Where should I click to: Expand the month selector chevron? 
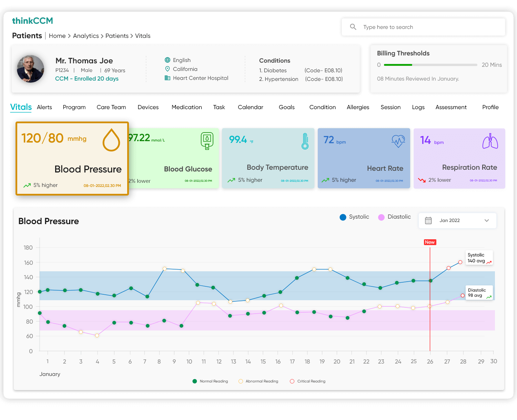coord(487,221)
